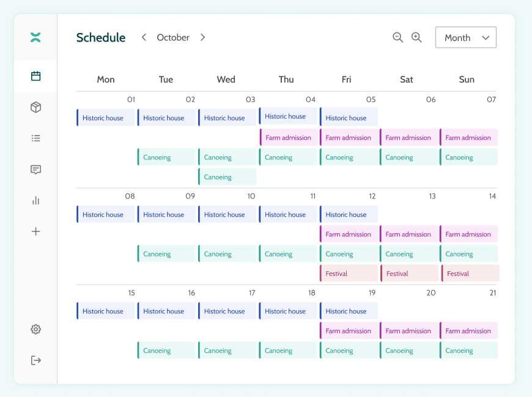Expand the Month view dropdown
532x397 pixels.
click(466, 37)
